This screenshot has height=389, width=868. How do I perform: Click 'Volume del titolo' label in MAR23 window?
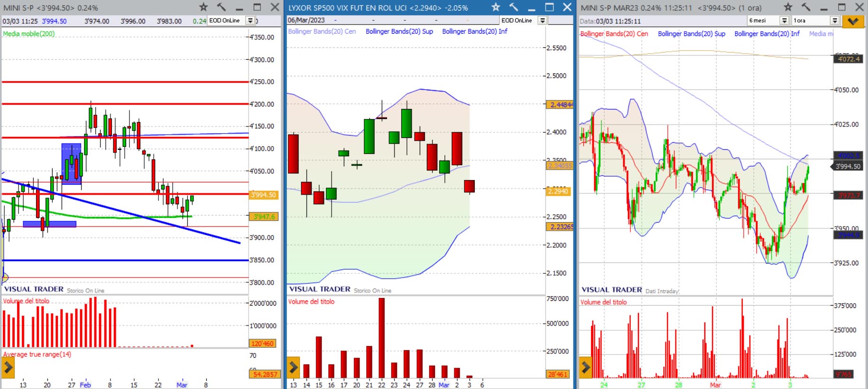(x=603, y=302)
